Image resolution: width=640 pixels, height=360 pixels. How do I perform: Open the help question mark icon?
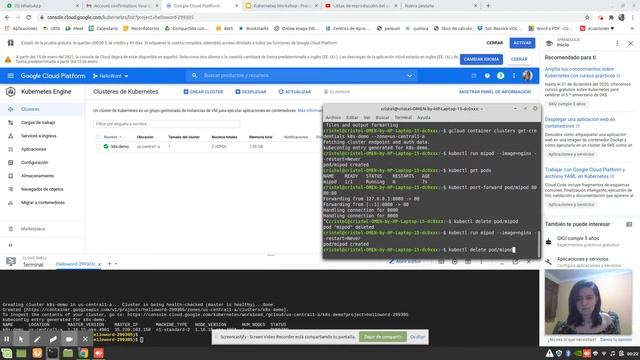pos(487,76)
